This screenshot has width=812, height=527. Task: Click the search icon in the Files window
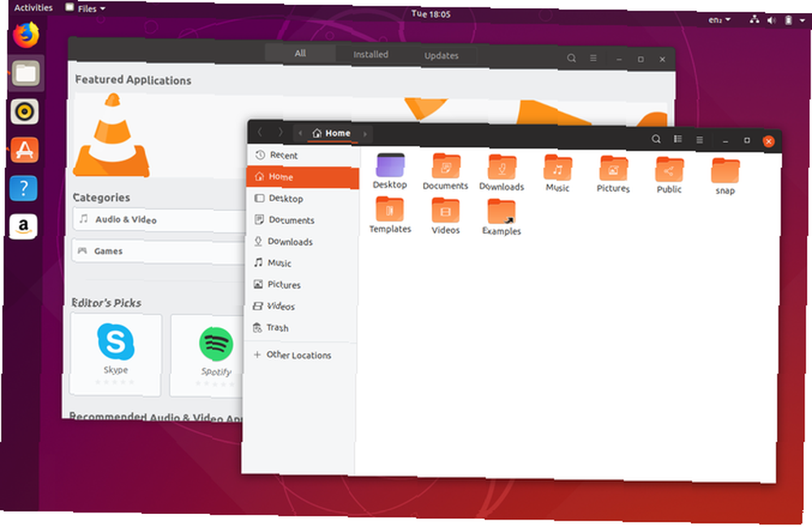[x=656, y=139]
